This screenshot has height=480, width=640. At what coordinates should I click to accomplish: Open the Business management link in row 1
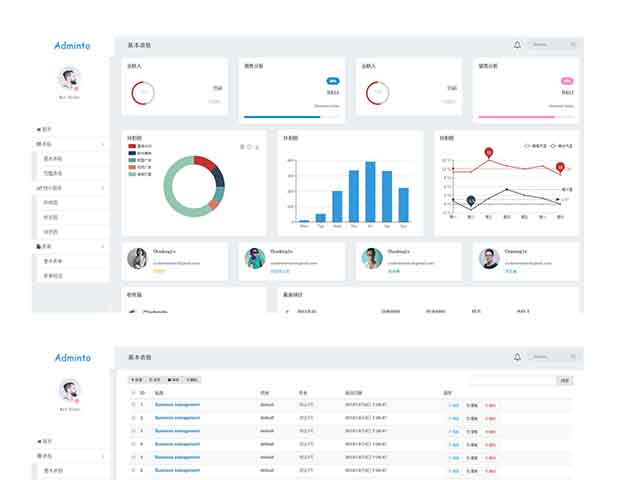(x=177, y=404)
